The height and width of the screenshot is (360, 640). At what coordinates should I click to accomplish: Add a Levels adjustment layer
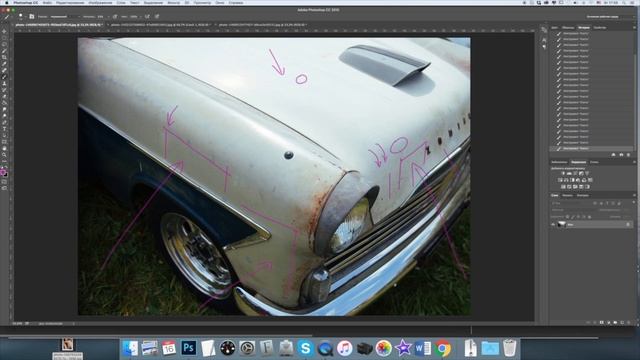569,173
